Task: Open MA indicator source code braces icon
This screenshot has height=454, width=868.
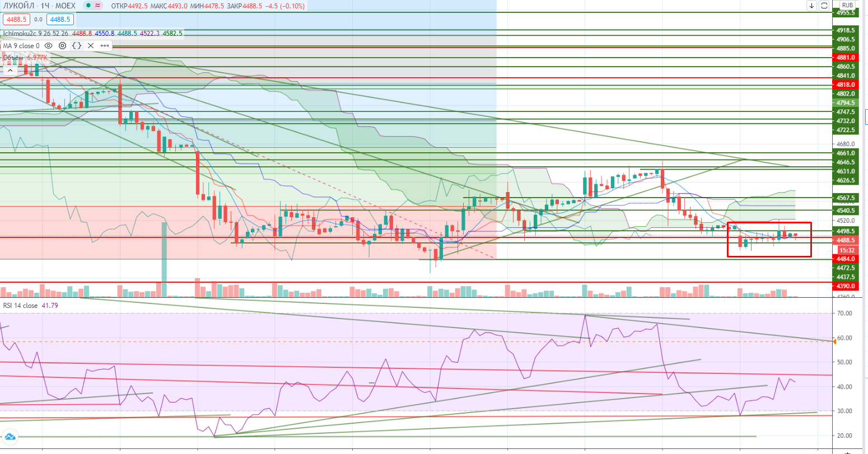Action: pos(77,45)
